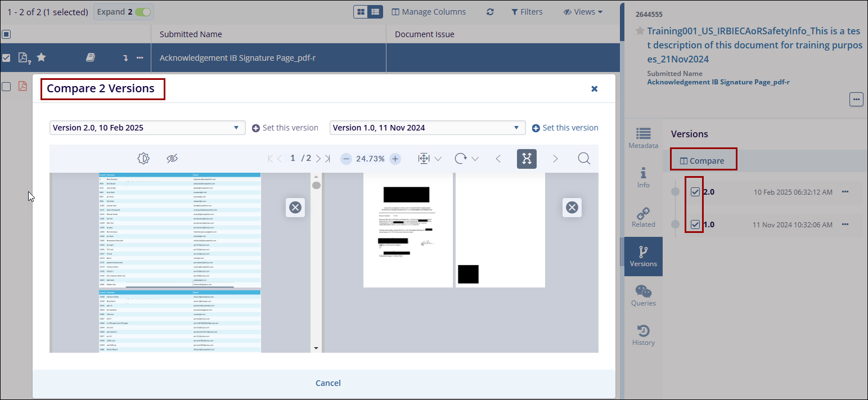868x400 pixels.
Task: Zoom out with the minus icon
Action: click(347, 159)
